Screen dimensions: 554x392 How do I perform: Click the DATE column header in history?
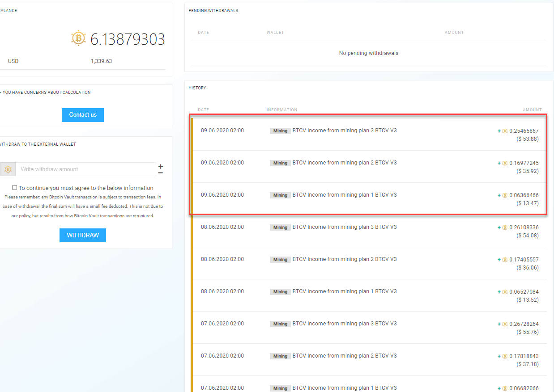[204, 110]
